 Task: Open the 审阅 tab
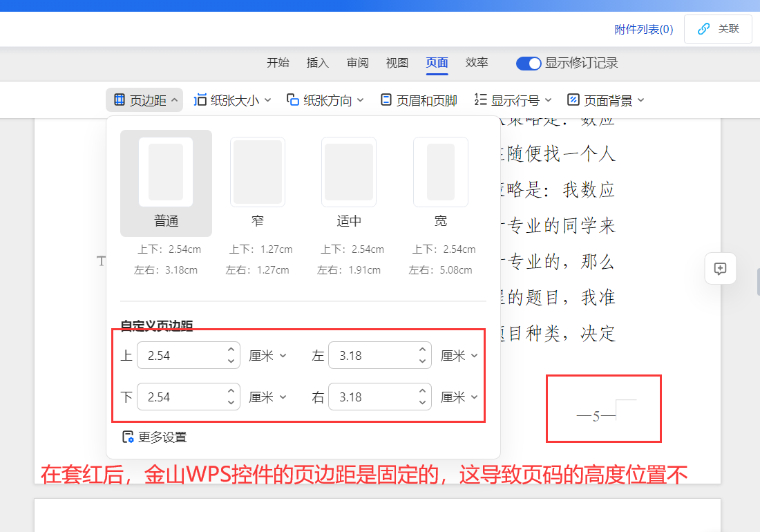357,62
